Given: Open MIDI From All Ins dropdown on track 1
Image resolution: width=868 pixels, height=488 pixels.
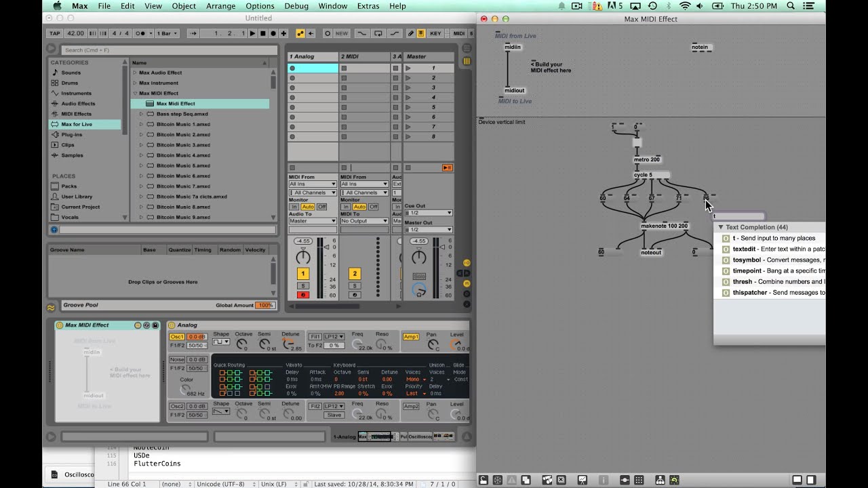Looking at the screenshot, I should pos(313,184).
